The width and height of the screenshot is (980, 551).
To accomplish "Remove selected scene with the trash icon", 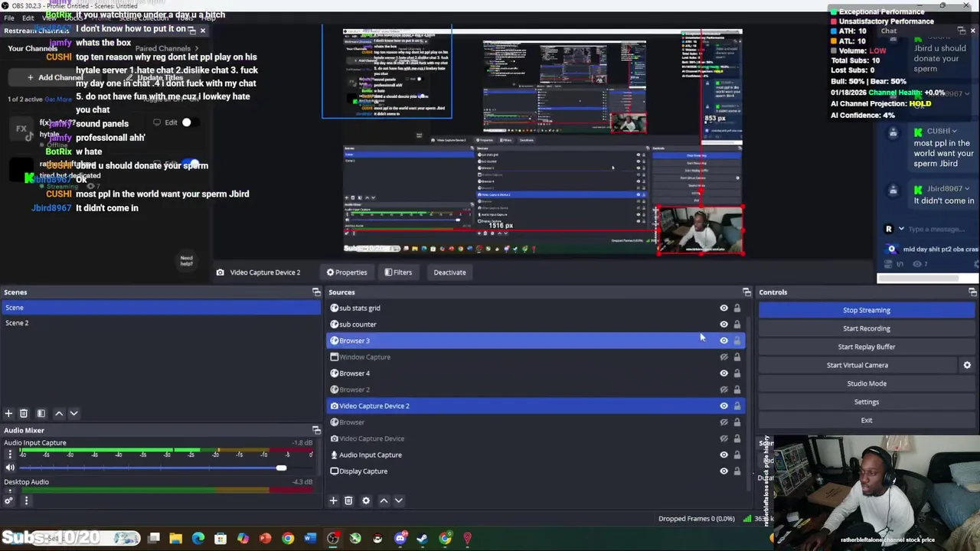I will click(x=24, y=413).
